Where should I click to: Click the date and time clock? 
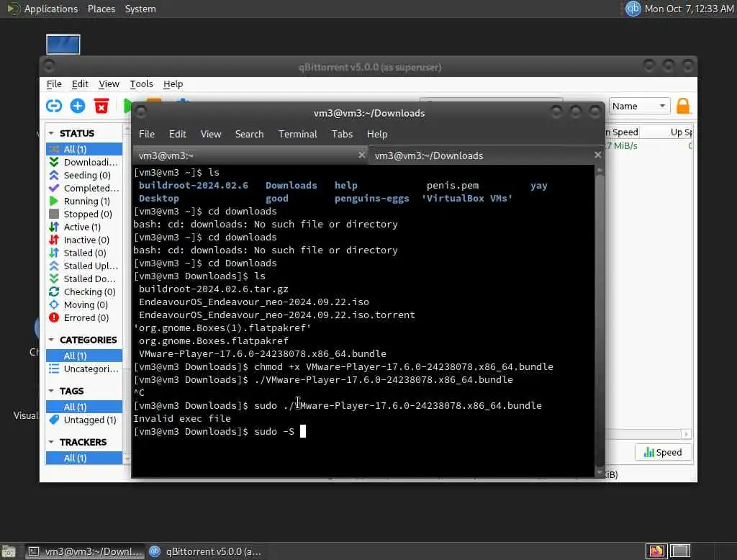(689, 9)
